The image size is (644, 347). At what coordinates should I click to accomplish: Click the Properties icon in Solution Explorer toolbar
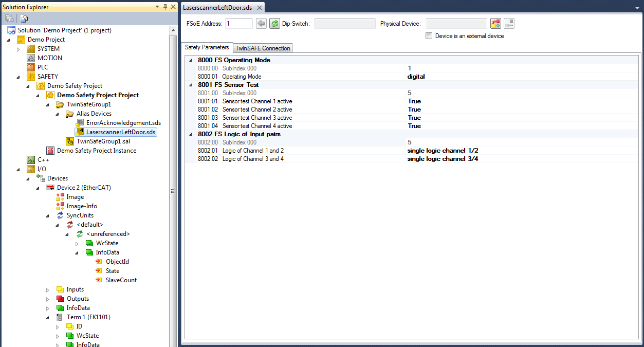9,19
